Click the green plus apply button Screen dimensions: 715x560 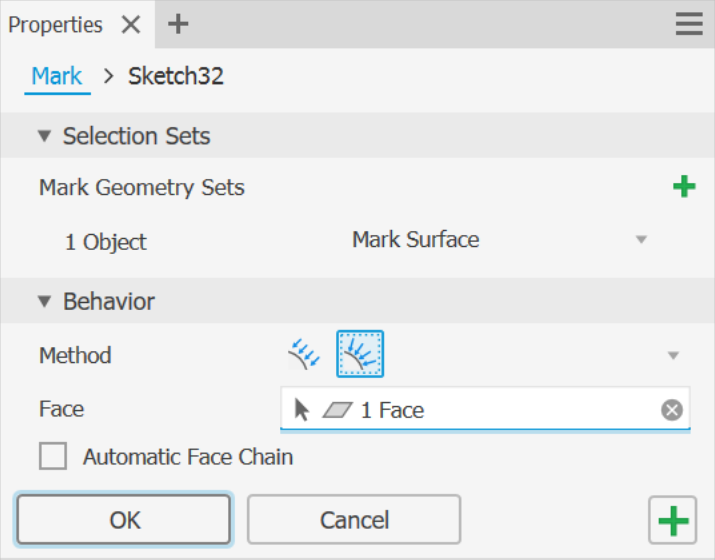click(x=673, y=520)
